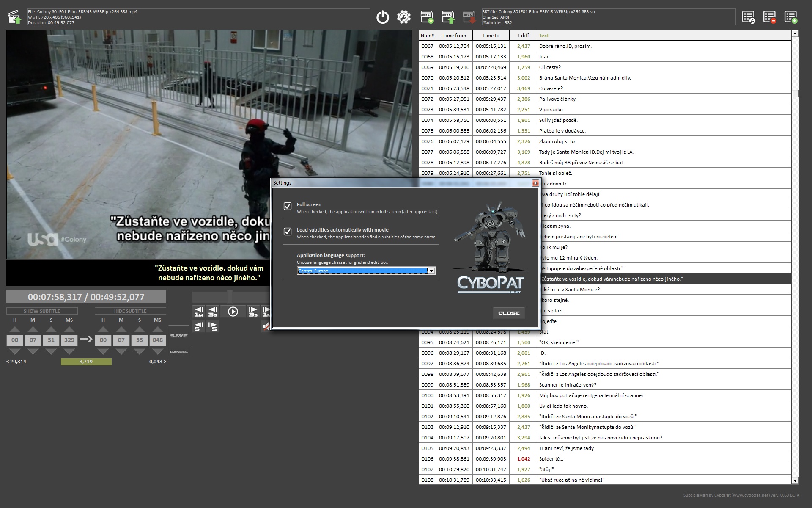Select subtitle row 0067 'Dobré ráno.ID, prosím.'
This screenshot has width=812, height=508.
pyautogui.click(x=605, y=46)
